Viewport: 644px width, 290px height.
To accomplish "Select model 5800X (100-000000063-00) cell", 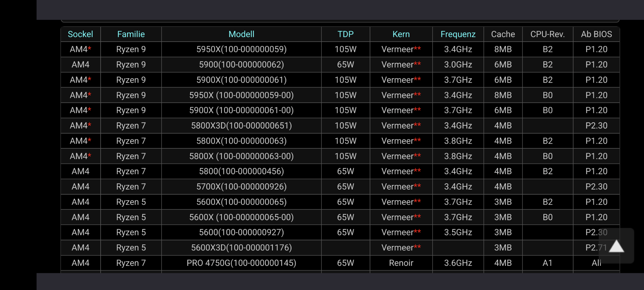I will click(241, 156).
